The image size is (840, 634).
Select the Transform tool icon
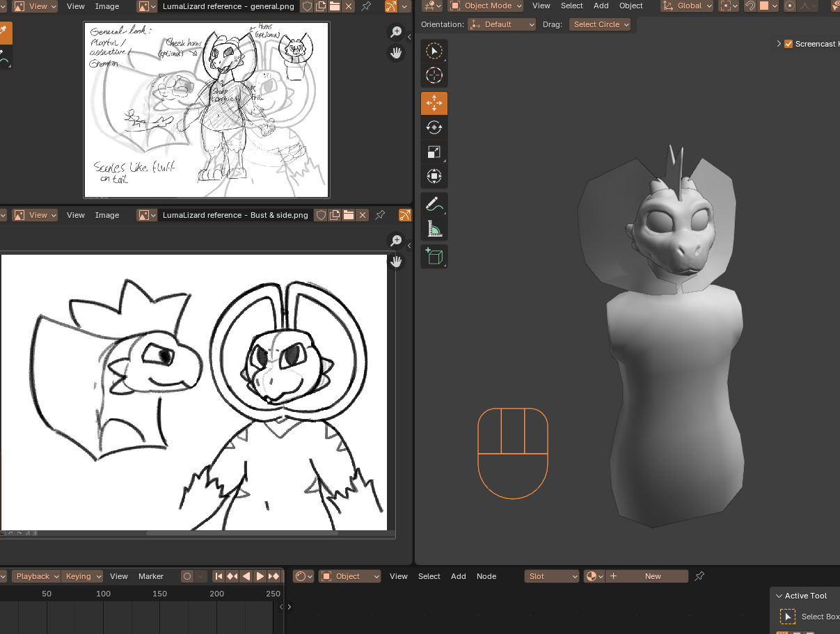[434, 176]
